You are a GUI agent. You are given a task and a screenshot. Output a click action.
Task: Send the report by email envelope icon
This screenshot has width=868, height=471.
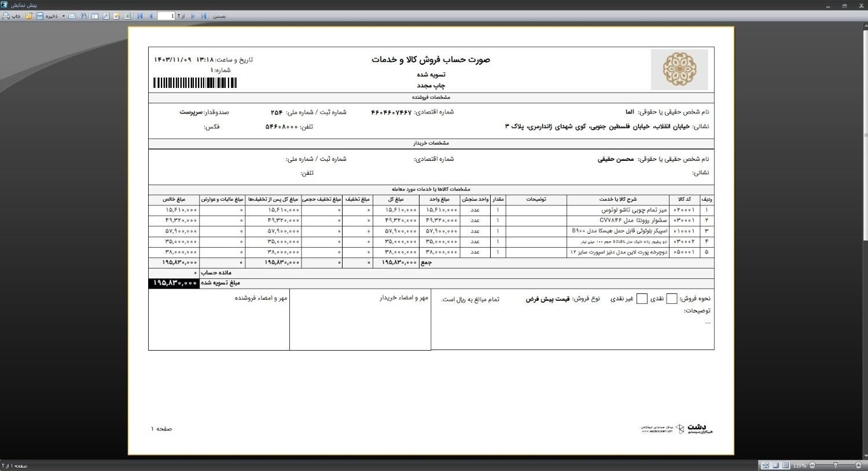point(72,16)
